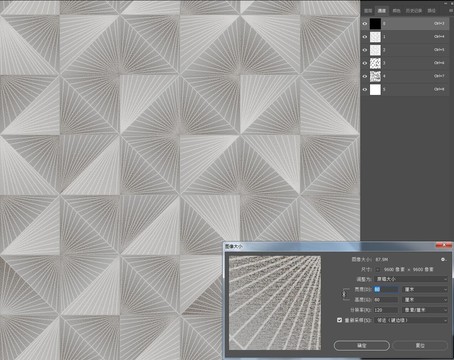Viewport: 454px width, 360px height.
Task: Confirm the Image Size dialog with 确定
Action: pyautogui.click(x=362, y=345)
